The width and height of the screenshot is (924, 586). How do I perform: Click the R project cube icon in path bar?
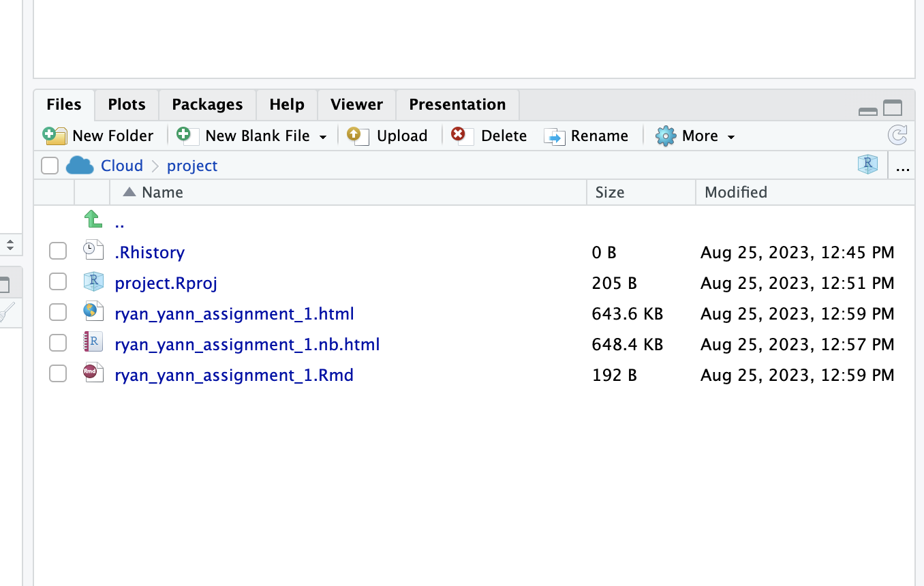tap(867, 165)
